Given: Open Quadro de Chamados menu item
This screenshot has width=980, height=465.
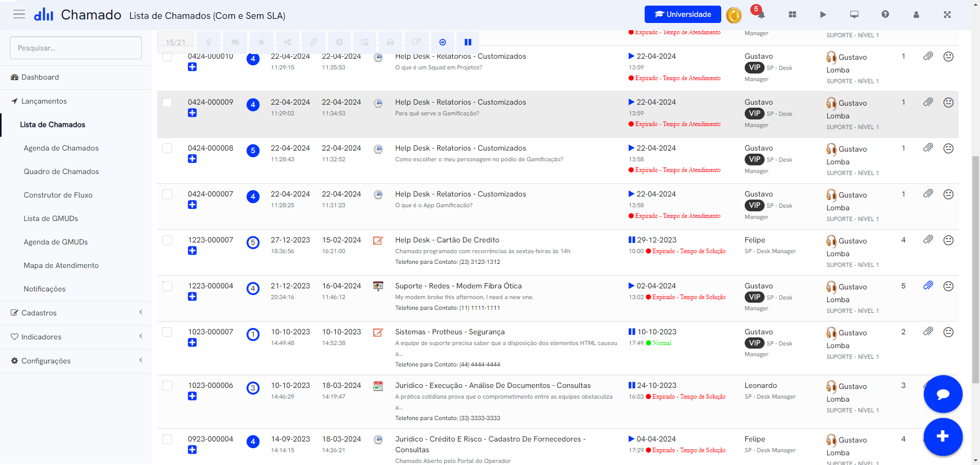Looking at the screenshot, I should 61,172.
